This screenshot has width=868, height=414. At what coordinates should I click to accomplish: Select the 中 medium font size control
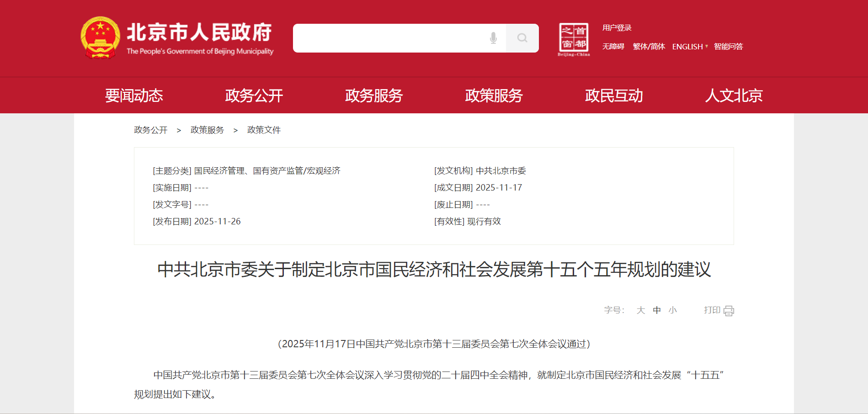pyautogui.click(x=657, y=310)
